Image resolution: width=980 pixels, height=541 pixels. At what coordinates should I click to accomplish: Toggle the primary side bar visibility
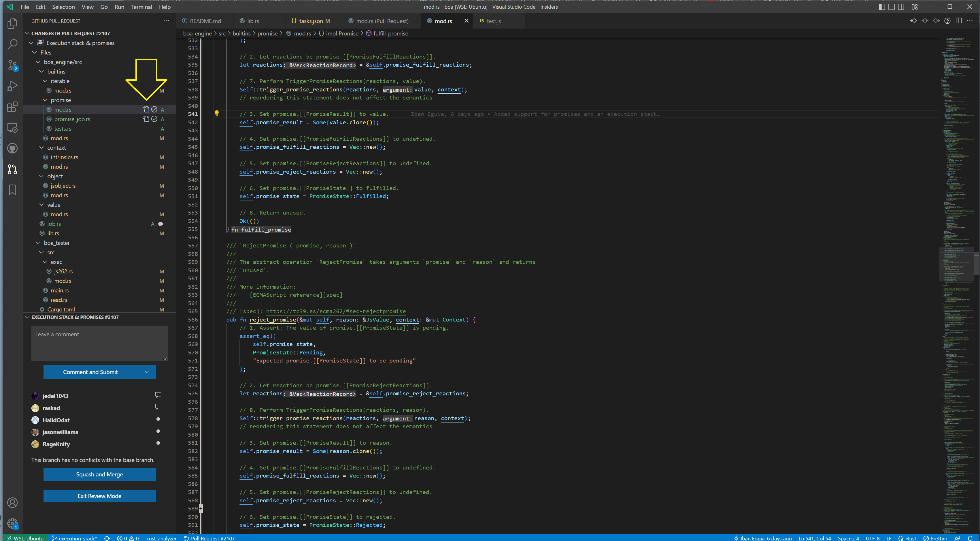point(882,7)
